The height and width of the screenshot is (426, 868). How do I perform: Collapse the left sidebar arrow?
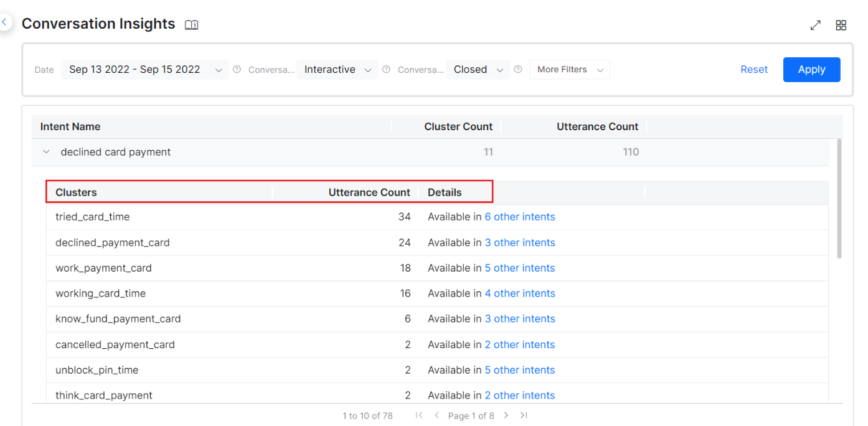point(4,22)
